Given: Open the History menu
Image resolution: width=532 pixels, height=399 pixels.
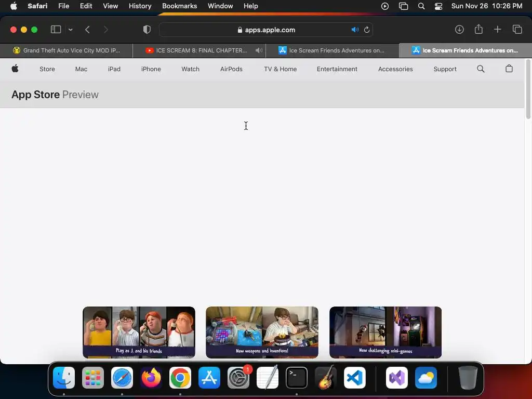Looking at the screenshot, I should pos(140,6).
